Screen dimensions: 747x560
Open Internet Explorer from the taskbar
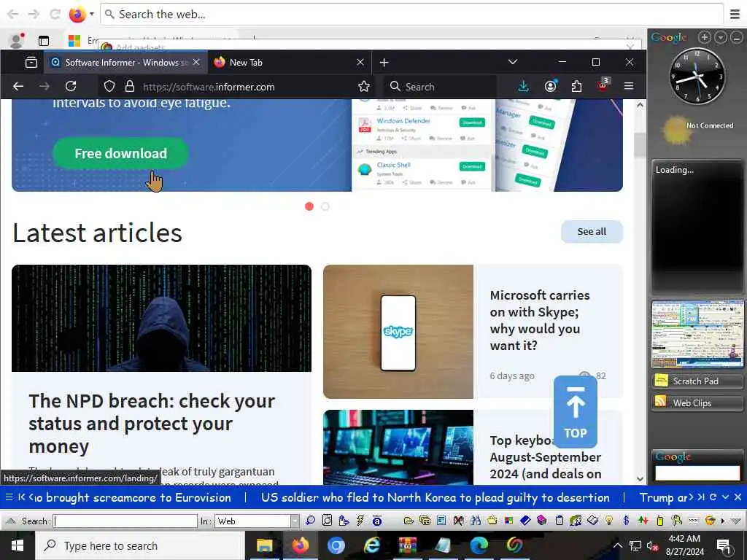click(x=371, y=545)
